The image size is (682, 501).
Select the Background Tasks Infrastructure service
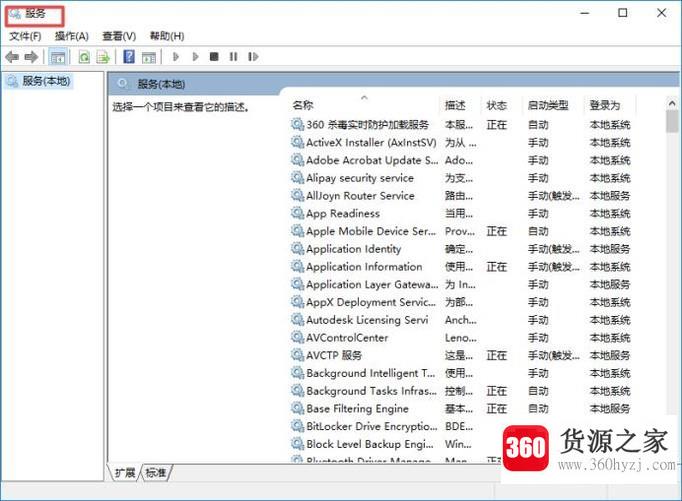pyautogui.click(x=460, y=391)
